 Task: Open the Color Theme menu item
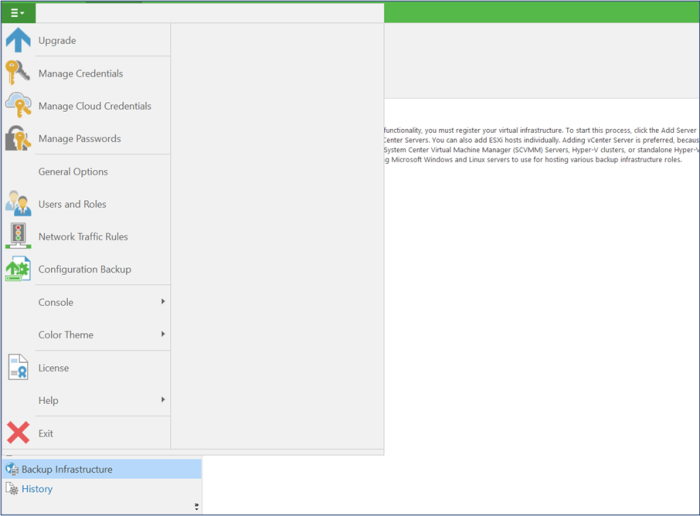click(x=66, y=335)
